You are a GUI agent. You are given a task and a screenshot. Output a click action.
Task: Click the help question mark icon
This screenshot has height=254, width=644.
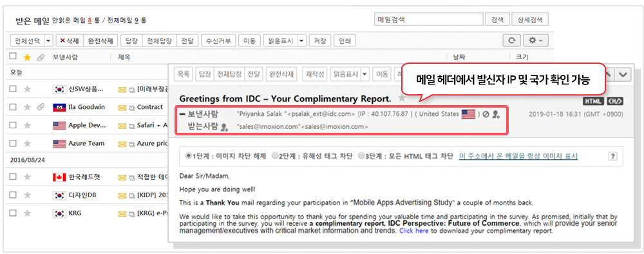pyautogui.click(x=613, y=156)
